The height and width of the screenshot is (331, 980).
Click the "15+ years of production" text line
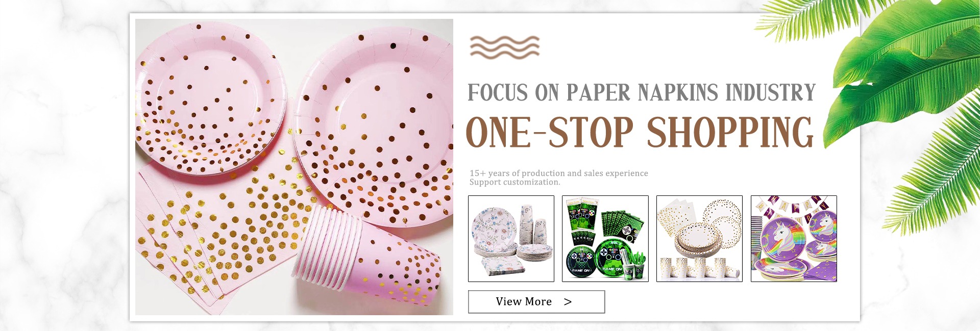tap(559, 173)
